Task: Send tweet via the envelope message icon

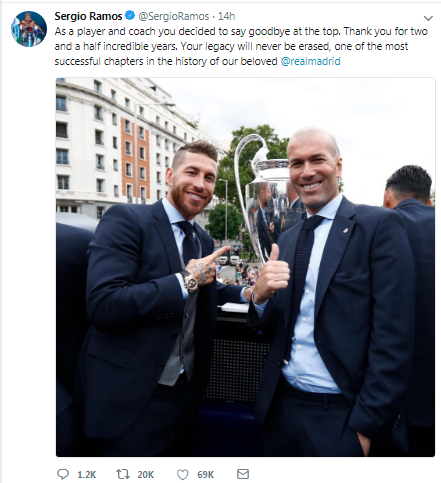Action: click(x=243, y=474)
